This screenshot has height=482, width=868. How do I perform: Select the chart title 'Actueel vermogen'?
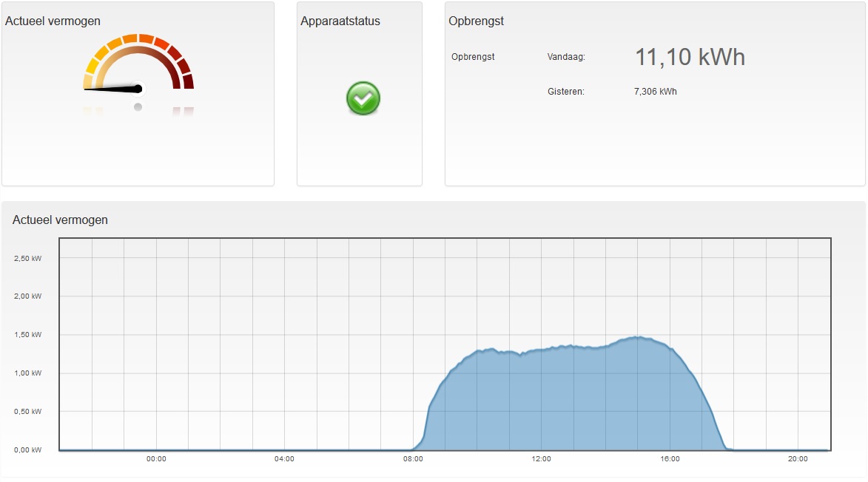coord(61,220)
